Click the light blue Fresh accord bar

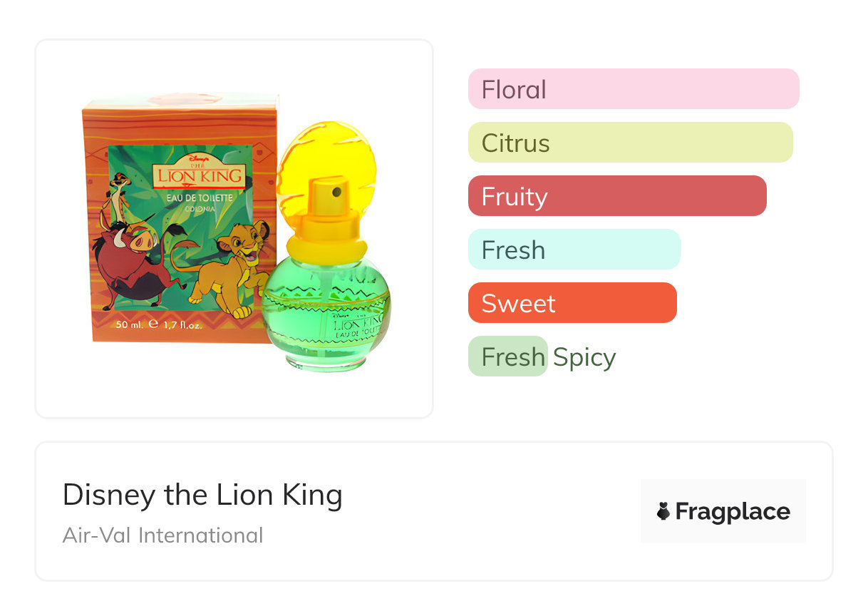[574, 250]
